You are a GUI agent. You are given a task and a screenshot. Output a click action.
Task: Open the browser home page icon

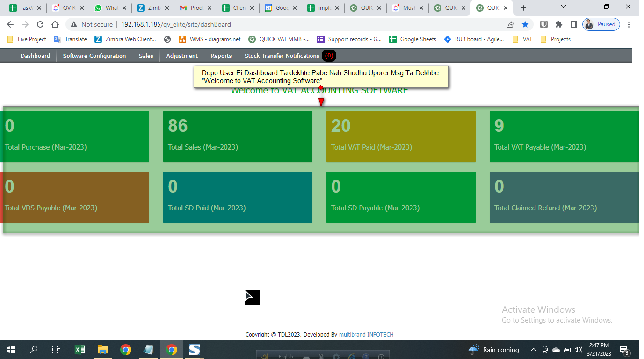click(55, 24)
